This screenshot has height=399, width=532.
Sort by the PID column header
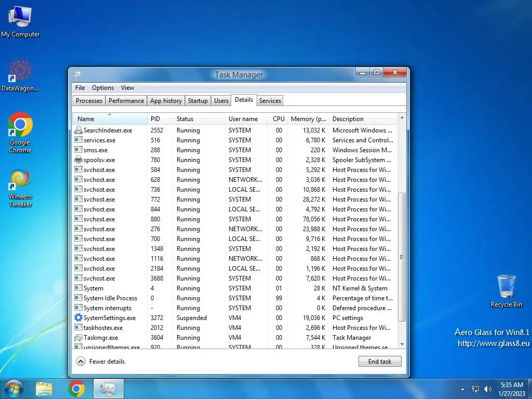point(160,119)
